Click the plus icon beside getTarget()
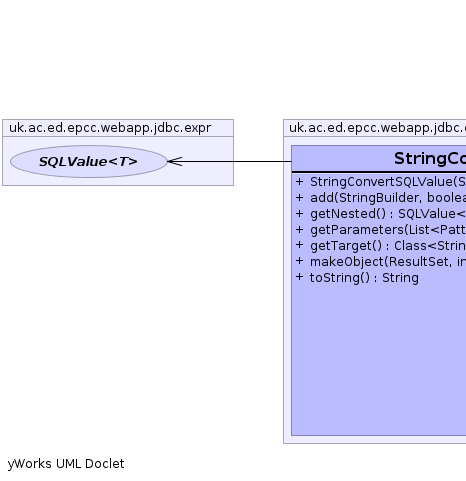The image size is (466, 481). (299, 245)
